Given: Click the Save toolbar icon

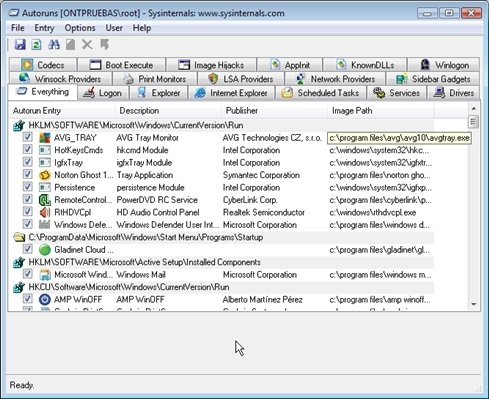Looking at the screenshot, I should click(20, 44).
